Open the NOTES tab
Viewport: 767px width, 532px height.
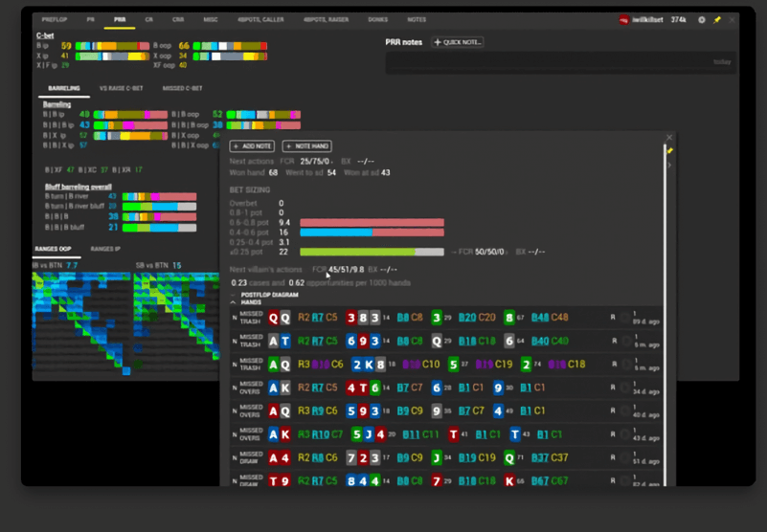coord(417,19)
